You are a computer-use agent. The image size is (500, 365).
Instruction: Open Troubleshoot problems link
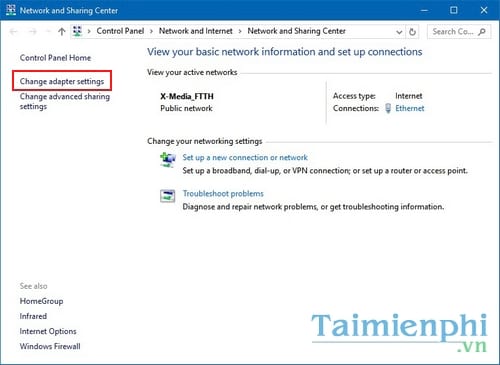(x=223, y=194)
